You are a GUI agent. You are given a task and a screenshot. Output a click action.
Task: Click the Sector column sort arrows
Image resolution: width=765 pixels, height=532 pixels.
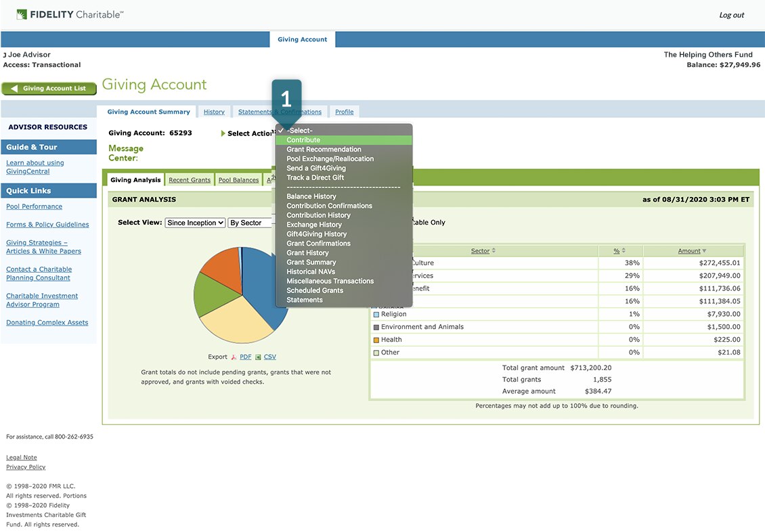(494, 250)
